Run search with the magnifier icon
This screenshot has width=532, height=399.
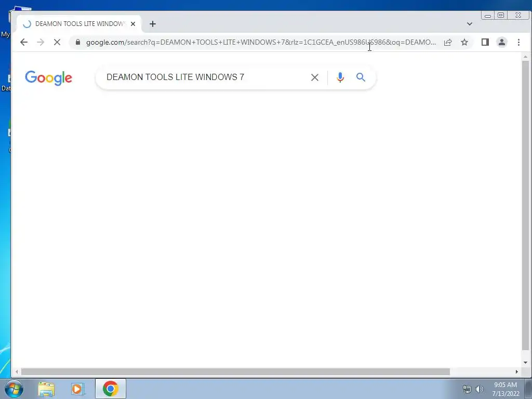point(361,77)
